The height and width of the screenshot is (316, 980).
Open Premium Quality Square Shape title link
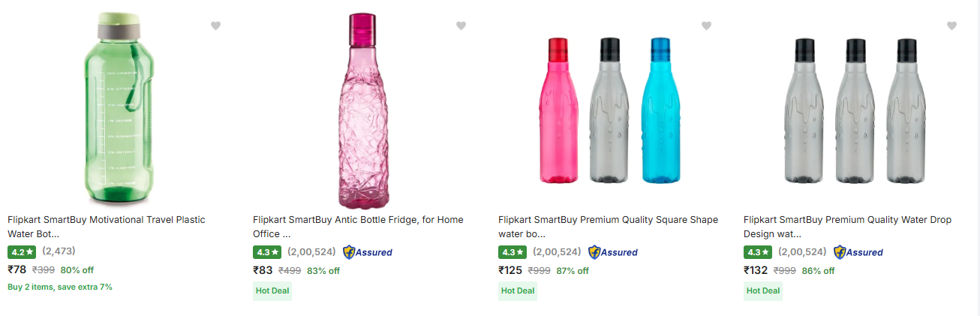(x=608, y=227)
